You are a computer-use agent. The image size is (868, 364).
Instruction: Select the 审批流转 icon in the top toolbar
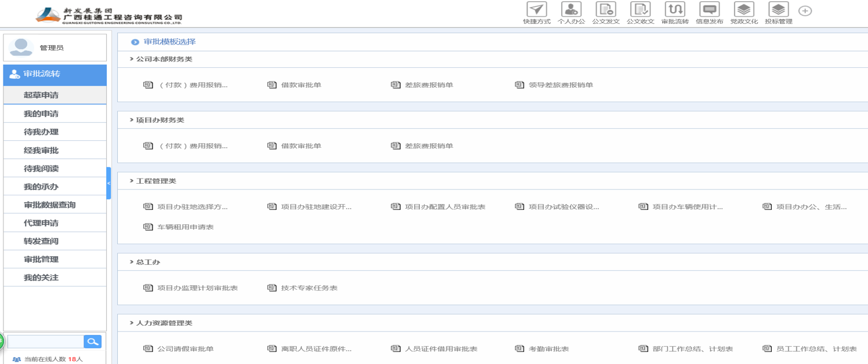point(675,10)
